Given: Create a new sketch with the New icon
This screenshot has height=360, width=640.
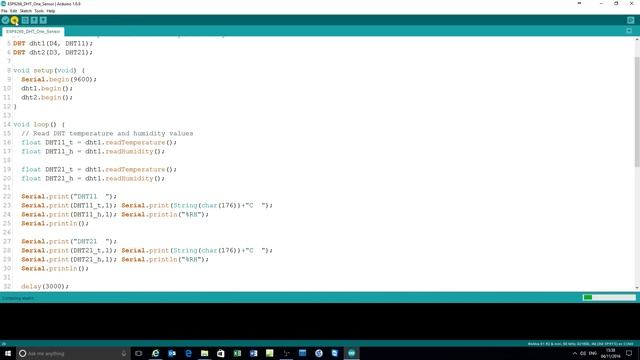Looking at the screenshot, I should pos(25,20).
